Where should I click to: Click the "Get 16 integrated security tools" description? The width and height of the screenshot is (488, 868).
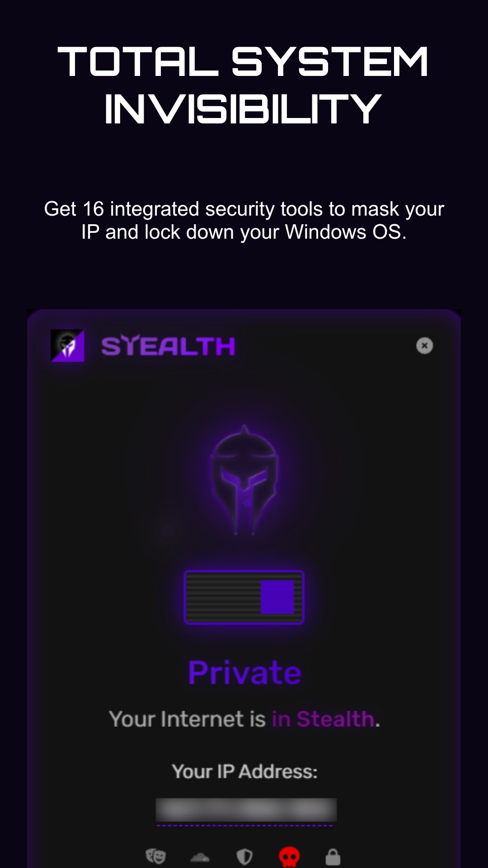244,220
